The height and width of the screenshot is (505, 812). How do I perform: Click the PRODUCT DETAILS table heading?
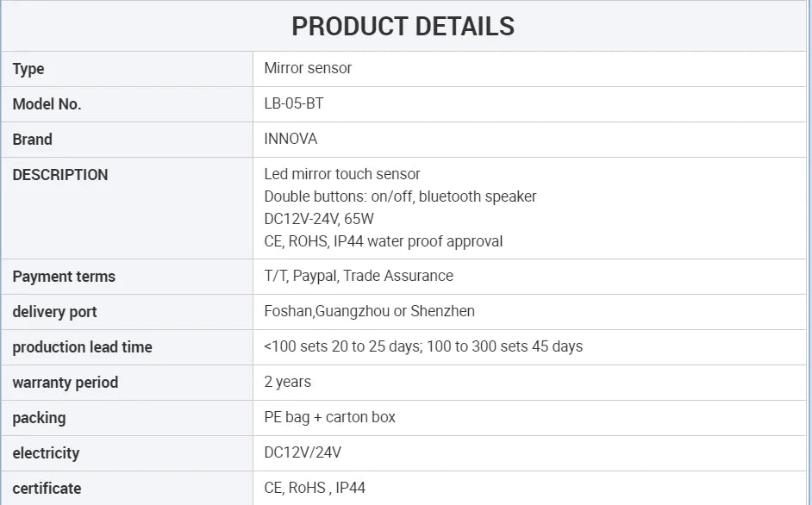tap(403, 27)
